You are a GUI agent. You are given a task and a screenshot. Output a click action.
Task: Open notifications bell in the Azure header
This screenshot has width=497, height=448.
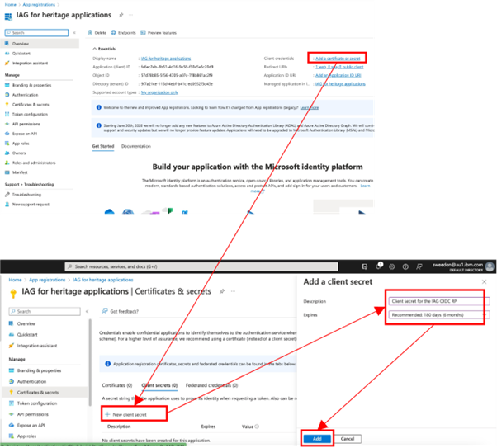(x=378, y=266)
